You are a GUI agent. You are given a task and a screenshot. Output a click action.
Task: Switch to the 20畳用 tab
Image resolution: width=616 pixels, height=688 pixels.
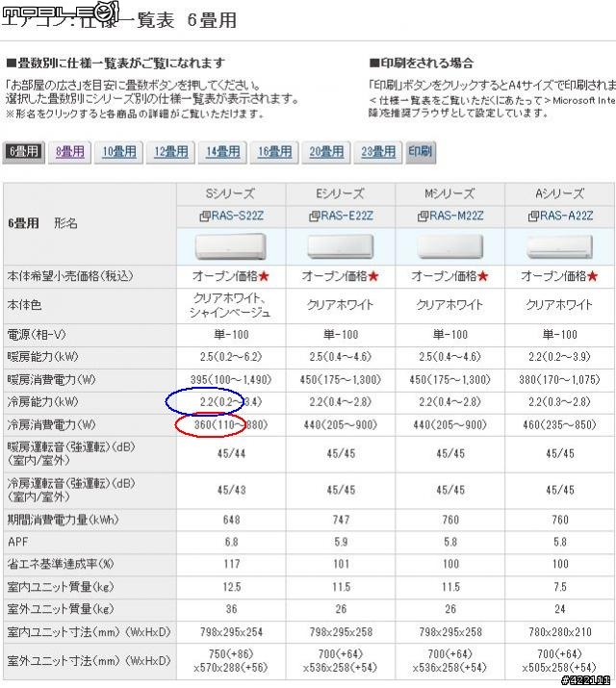(326, 152)
